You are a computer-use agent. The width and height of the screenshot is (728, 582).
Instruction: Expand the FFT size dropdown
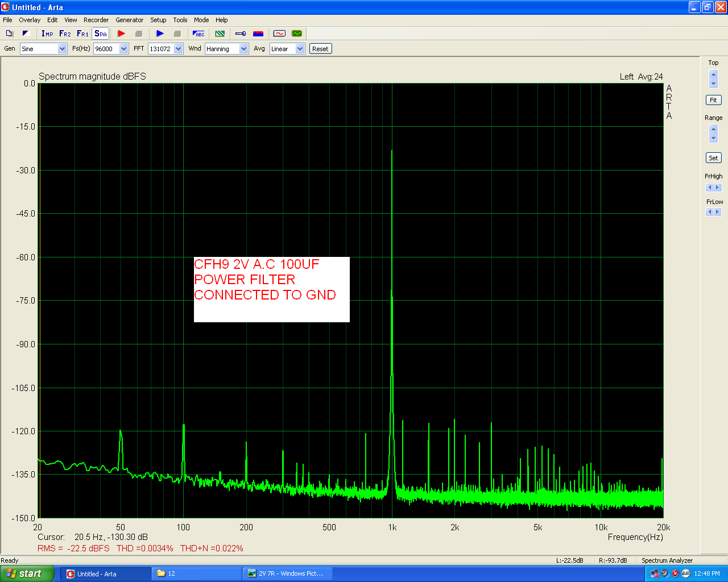click(x=178, y=49)
